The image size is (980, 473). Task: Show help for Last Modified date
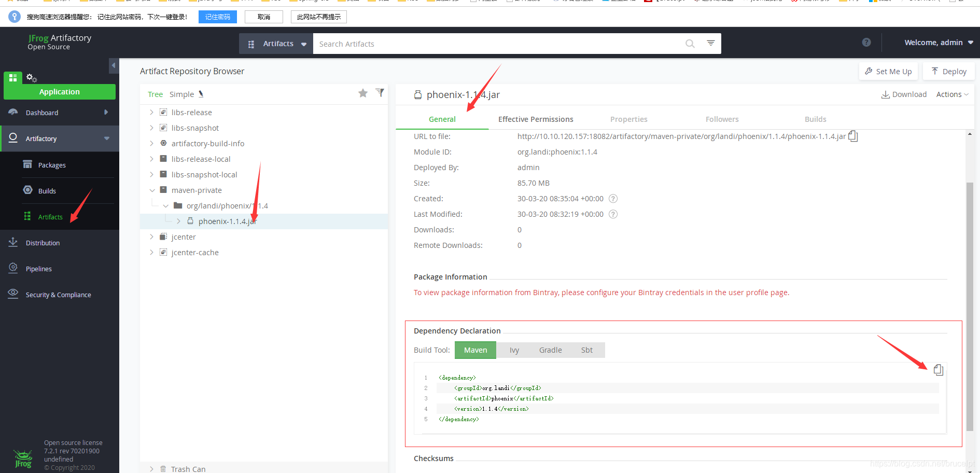(x=613, y=214)
